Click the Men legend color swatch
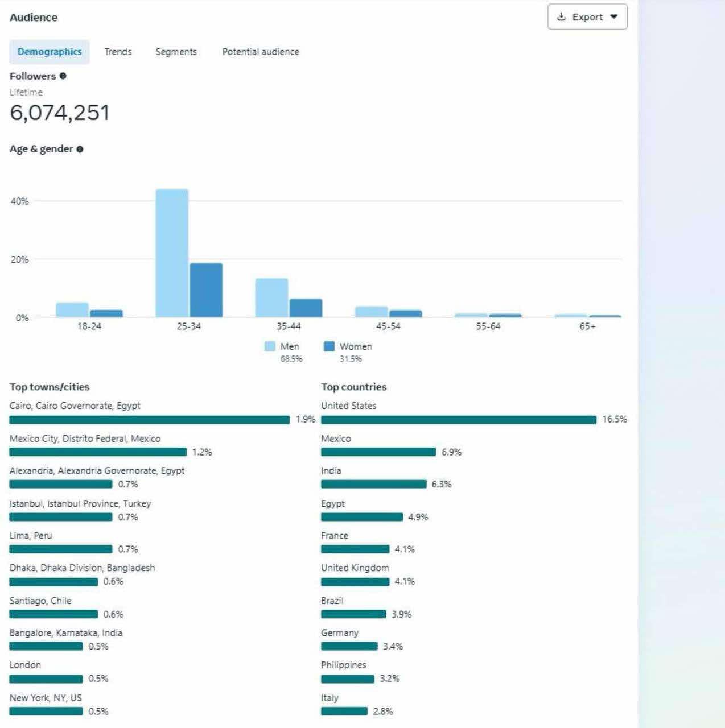 [270, 346]
